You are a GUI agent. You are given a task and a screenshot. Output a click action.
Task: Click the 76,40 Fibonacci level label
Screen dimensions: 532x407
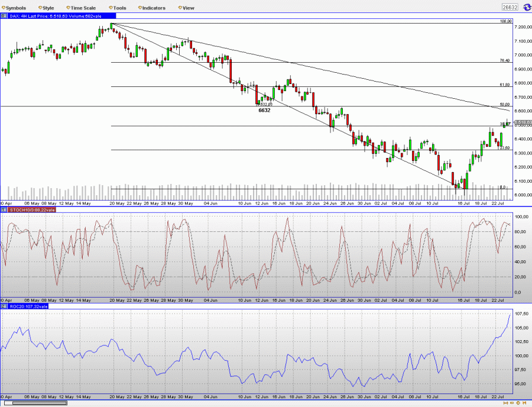click(505, 60)
